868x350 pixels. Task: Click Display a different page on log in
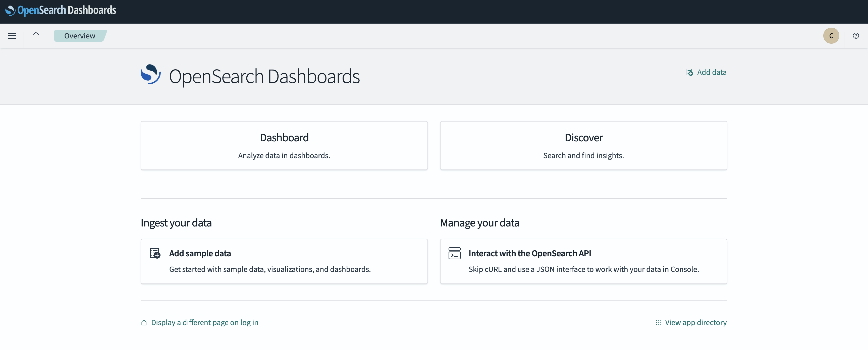[x=204, y=323]
